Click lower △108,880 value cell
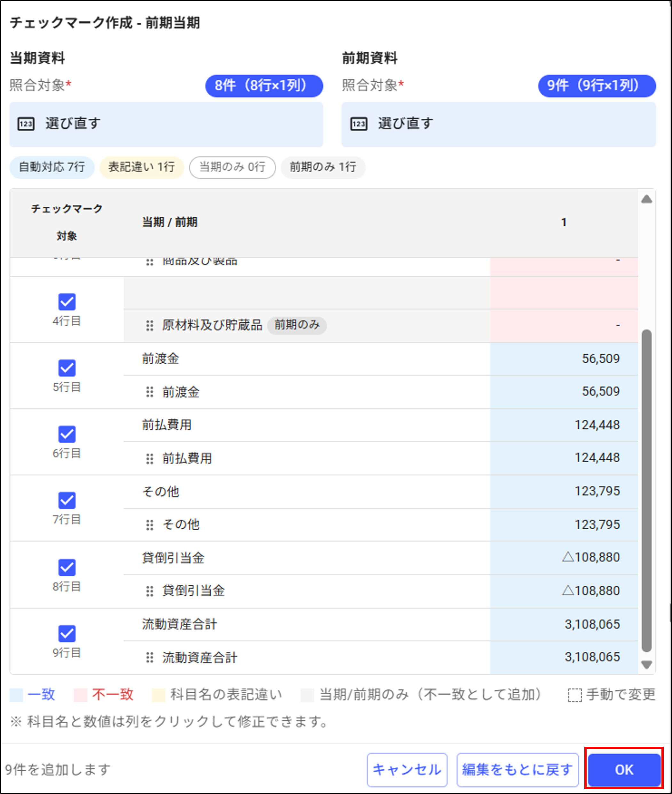 coord(564,591)
